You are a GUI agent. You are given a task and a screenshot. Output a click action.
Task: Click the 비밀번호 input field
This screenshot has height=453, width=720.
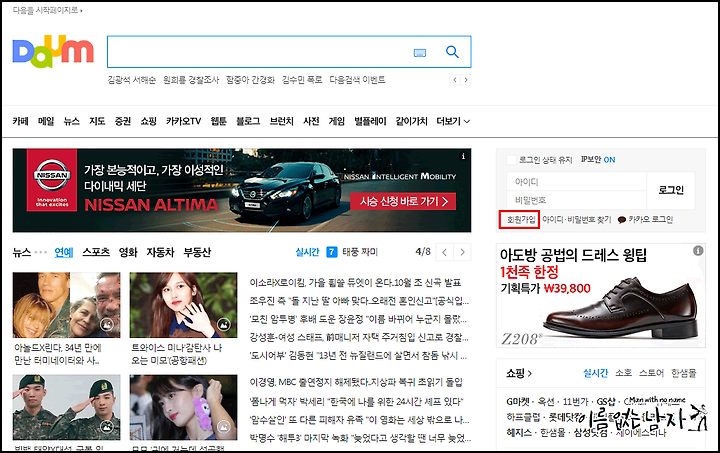pyautogui.click(x=576, y=200)
